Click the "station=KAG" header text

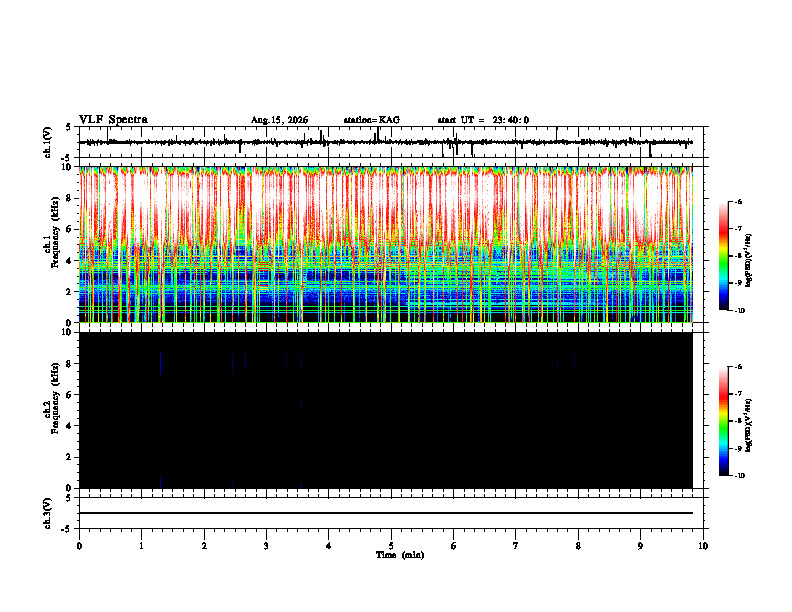pyautogui.click(x=372, y=120)
